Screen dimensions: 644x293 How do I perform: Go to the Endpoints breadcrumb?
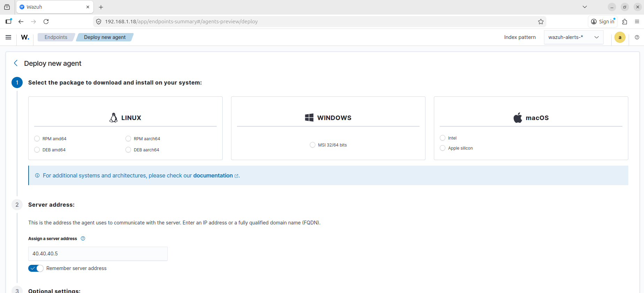click(56, 37)
